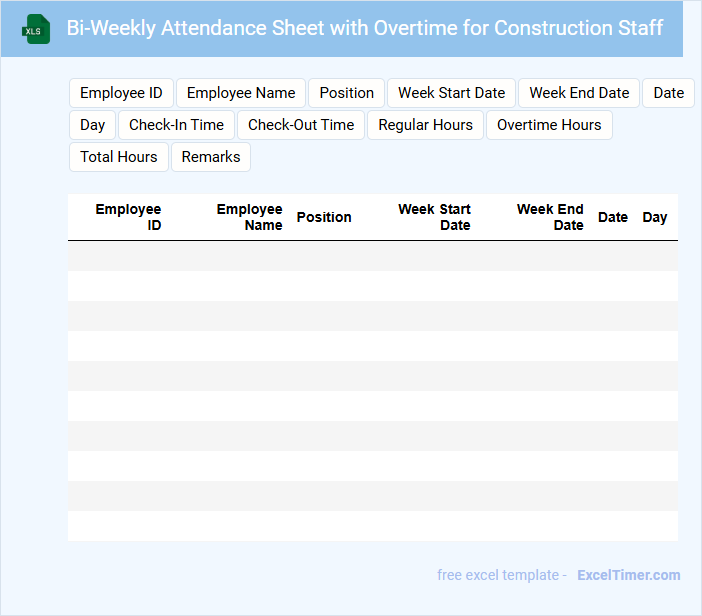
Task: Select the Overtime Hours tag
Action: tap(549, 125)
